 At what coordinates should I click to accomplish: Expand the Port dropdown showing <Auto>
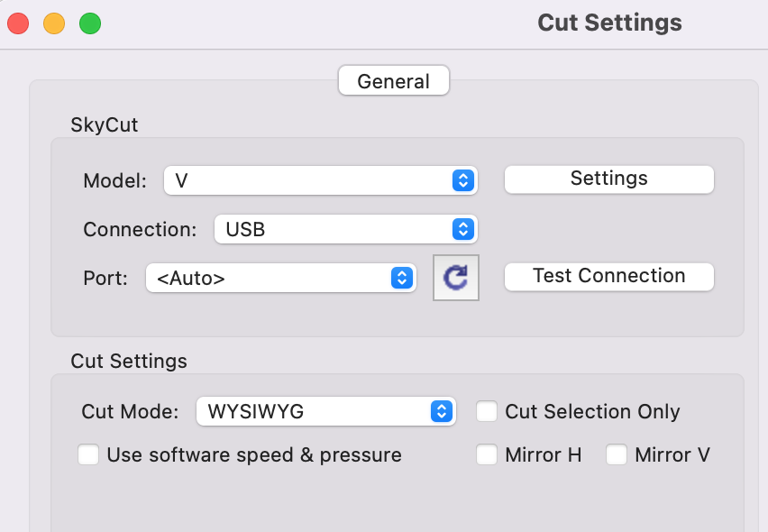click(x=281, y=279)
